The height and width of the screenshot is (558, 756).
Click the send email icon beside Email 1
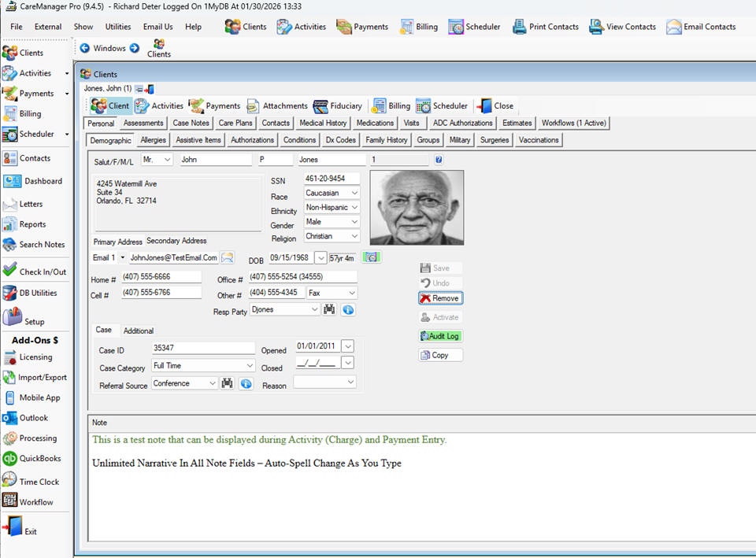227,257
